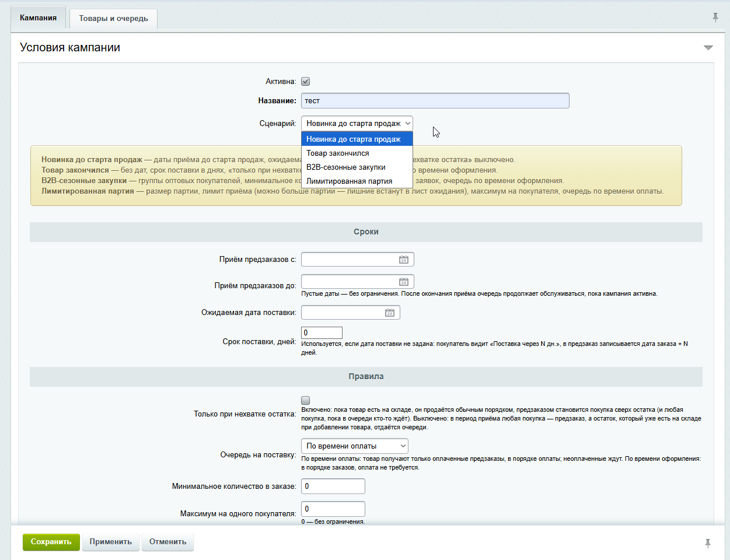Open the «Очередь на поставку» dropdown
Screen dimensions: 730x560
click(x=355, y=446)
